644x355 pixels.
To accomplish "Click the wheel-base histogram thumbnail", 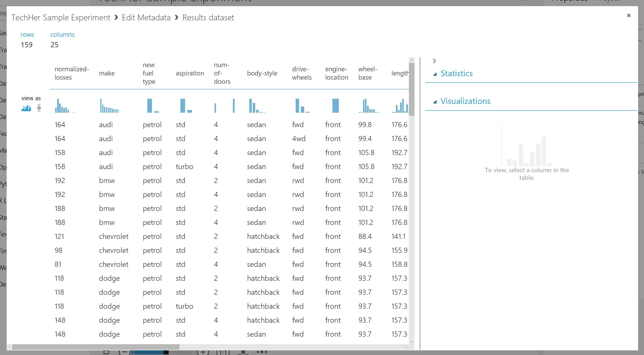I will coord(368,106).
